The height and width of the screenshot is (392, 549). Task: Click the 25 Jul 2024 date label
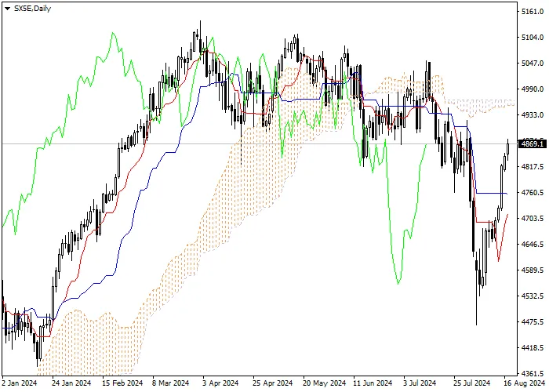(x=471, y=383)
